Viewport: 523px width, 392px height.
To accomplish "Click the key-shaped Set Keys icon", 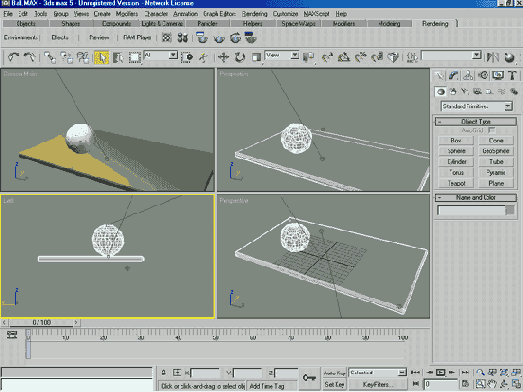I will coord(309,378).
